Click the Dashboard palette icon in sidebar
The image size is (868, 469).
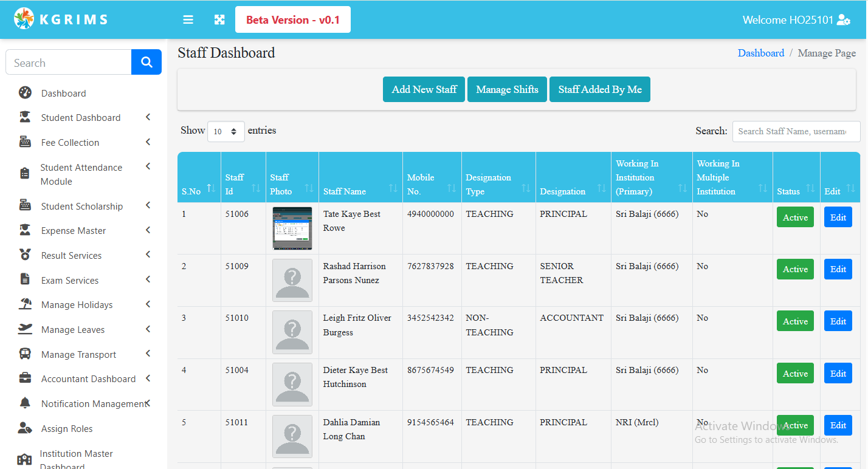25,93
